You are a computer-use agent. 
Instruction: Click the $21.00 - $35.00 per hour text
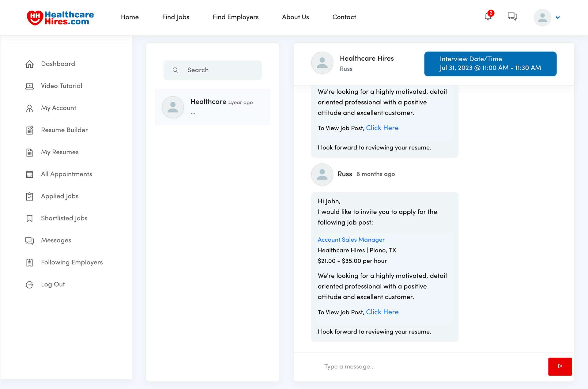pyautogui.click(x=352, y=261)
